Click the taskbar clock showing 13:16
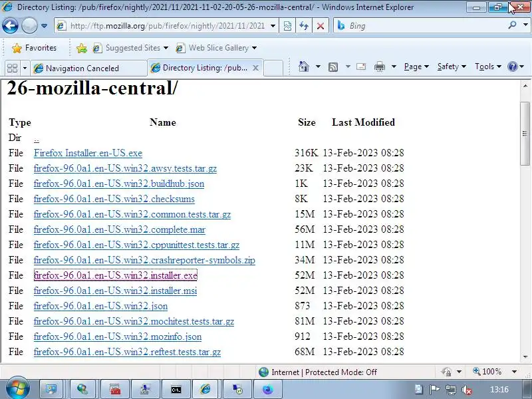 pyautogui.click(x=499, y=390)
